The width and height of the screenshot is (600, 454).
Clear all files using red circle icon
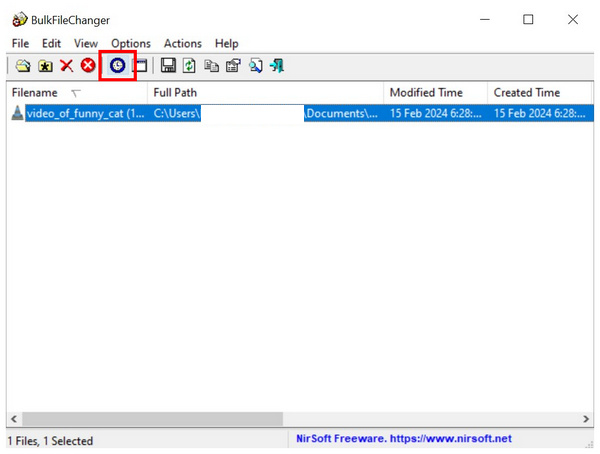pos(88,66)
